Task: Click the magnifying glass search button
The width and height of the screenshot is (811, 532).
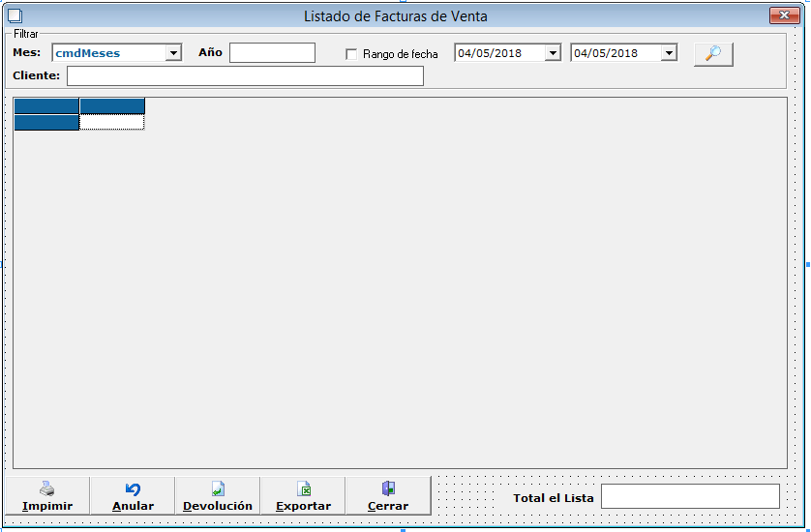Action: (x=713, y=54)
